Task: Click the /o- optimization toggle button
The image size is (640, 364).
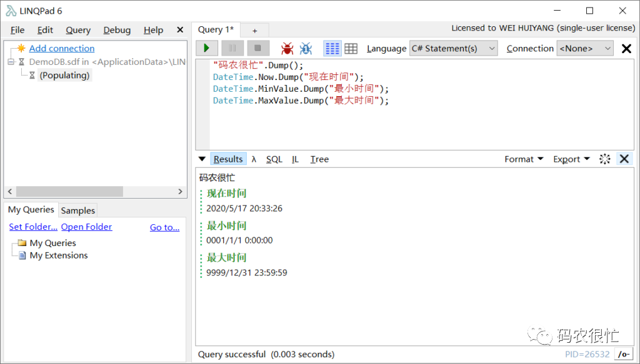Action: [624, 354]
